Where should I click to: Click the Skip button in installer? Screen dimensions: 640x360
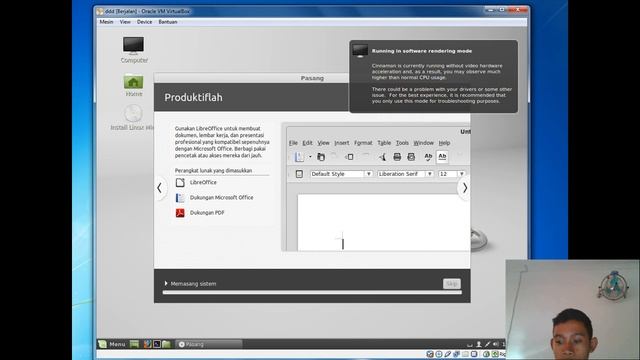451,284
